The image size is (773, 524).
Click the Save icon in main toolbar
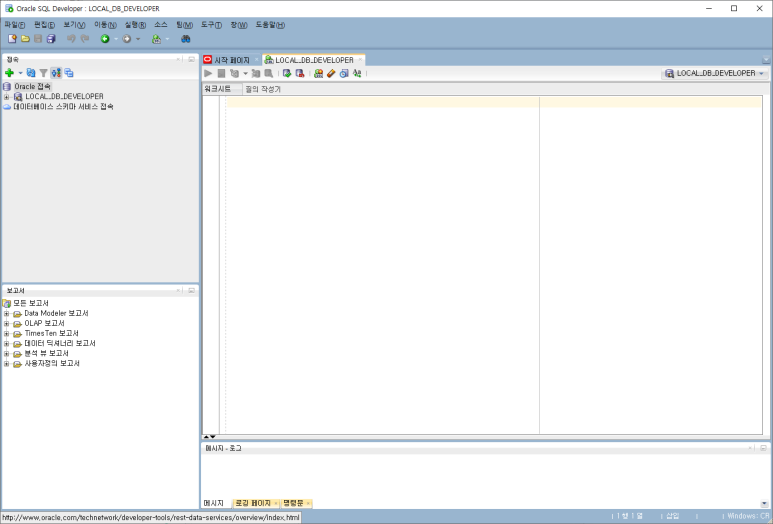pos(38,38)
